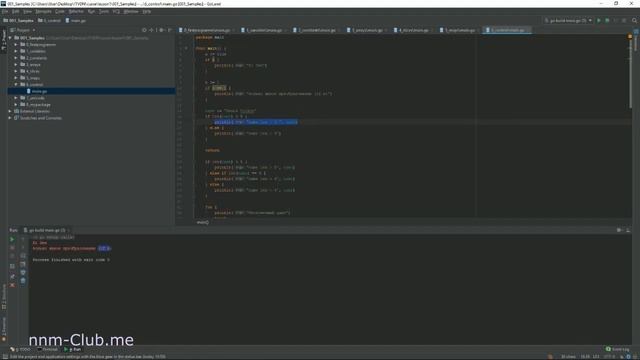Open the VCS menu
The image size is (640, 360).
116,11
